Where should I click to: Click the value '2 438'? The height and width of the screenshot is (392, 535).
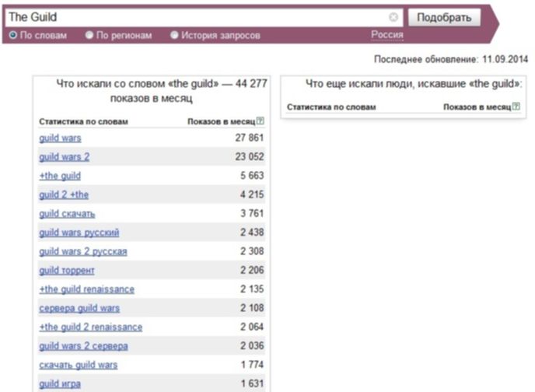point(252,233)
